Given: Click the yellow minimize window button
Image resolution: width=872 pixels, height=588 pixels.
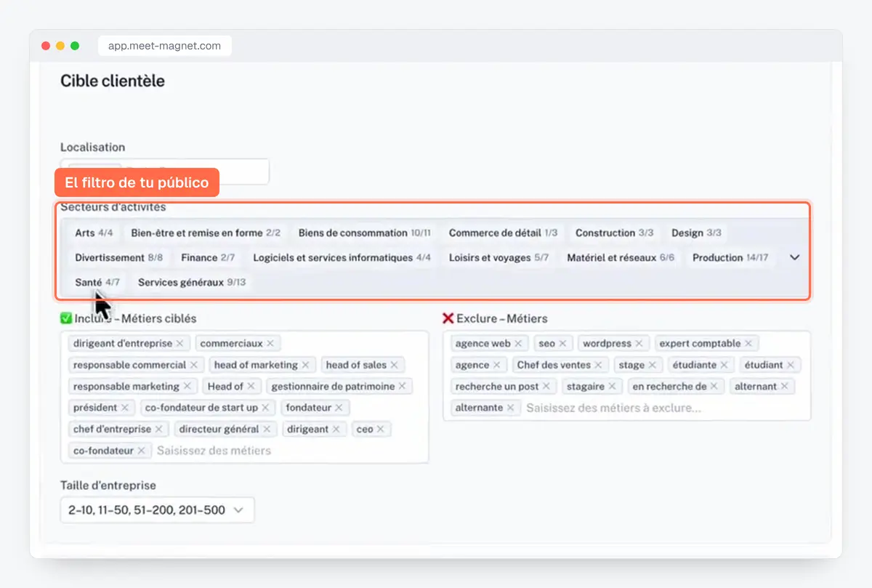Looking at the screenshot, I should coord(60,46).
